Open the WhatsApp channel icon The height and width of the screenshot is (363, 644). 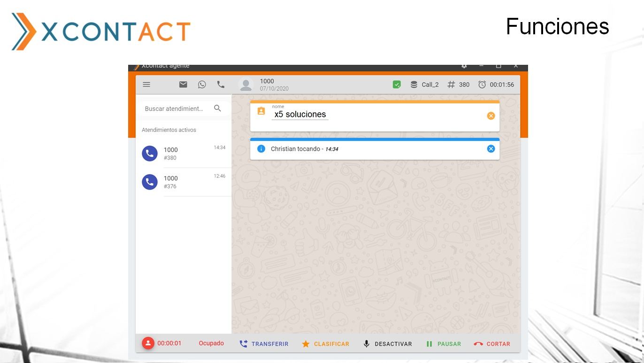click(202, 85)
